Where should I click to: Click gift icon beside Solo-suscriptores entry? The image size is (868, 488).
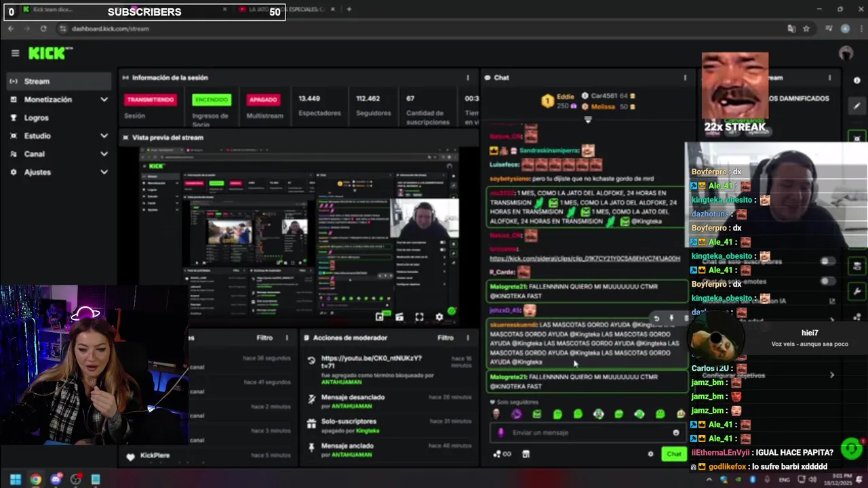(311, 424)
